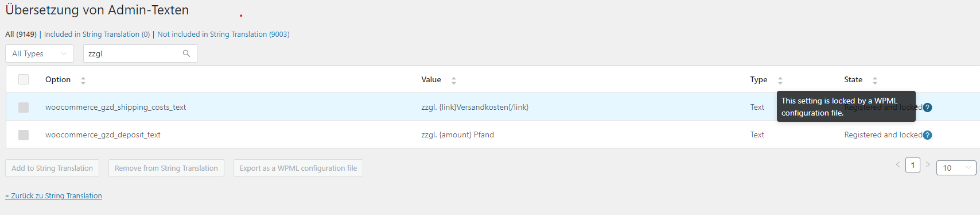
Task: Go to previous page arrow
Action: click(x=898, y=164)
